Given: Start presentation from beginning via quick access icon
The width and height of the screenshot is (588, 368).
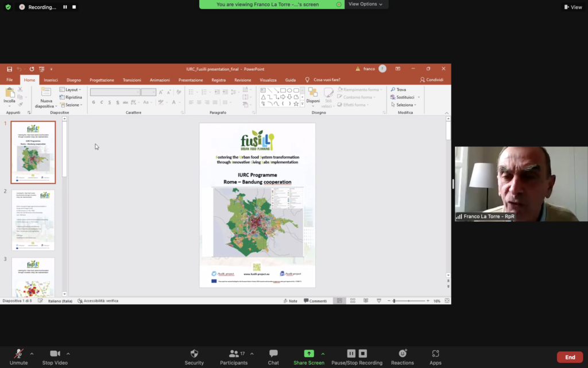Looking at the screenshot, I should pyautogui.click(x=41, y=69).
